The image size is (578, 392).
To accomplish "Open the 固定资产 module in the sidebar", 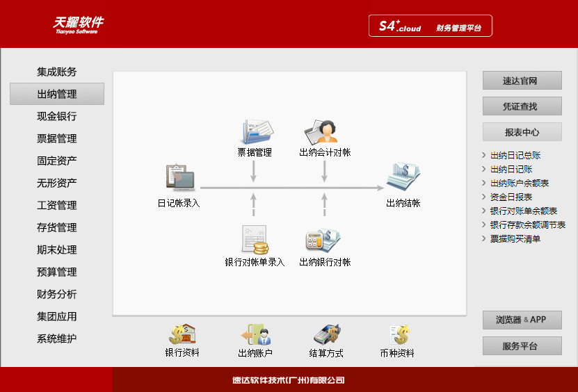I will click(57, 161).
